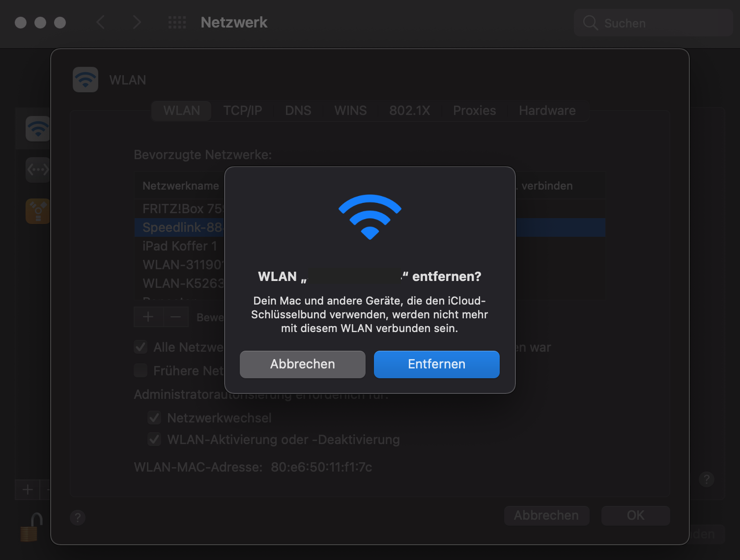The height and width of the screenshot is (560, 740).
Task: Open the show-all preferences grid
Action: 177,23
